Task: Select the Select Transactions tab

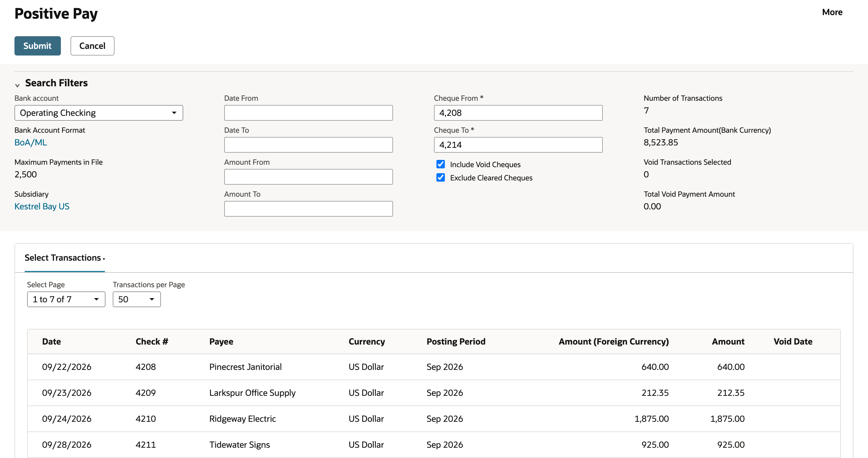Action: (65, 258)
